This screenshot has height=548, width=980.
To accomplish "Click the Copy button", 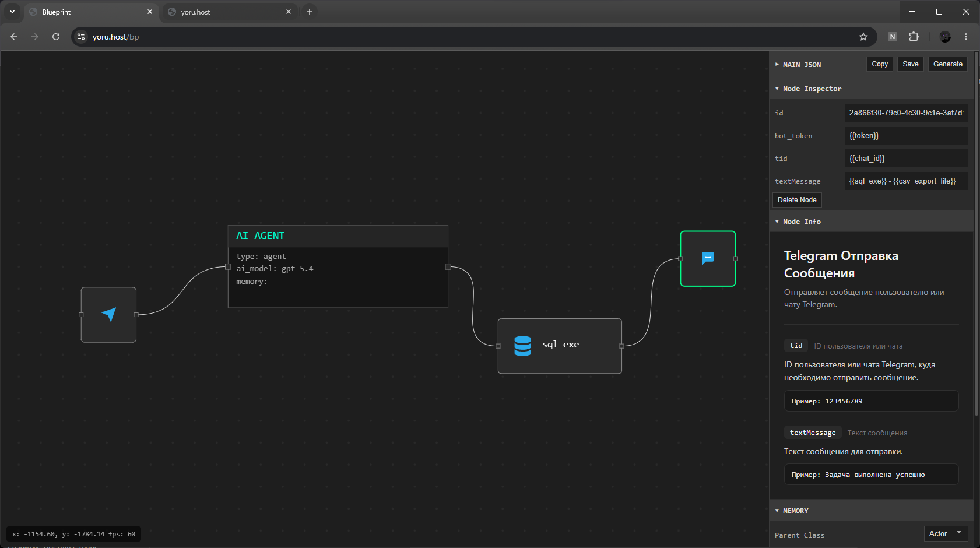I will point(880,64).
